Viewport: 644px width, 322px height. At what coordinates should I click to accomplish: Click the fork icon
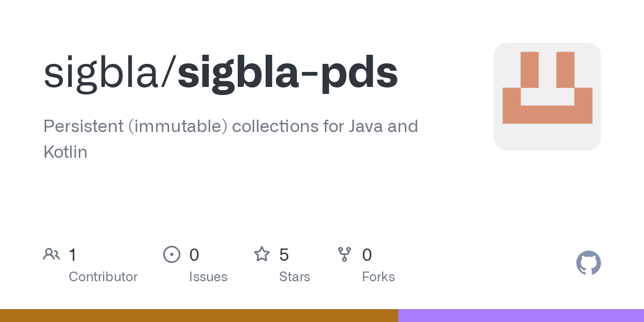[x=345, y=254]
